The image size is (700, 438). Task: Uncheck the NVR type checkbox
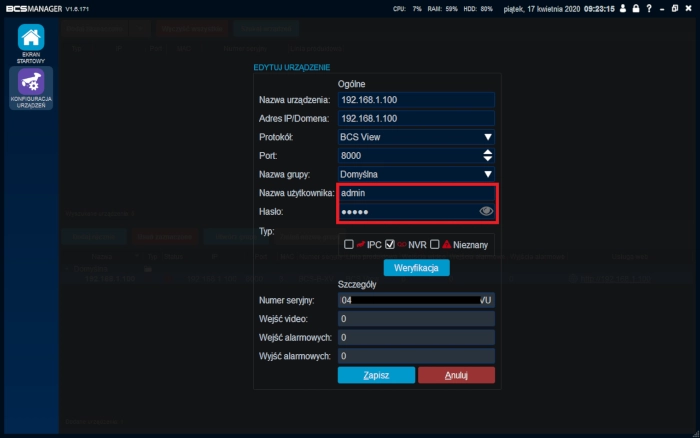coord(390,244)
